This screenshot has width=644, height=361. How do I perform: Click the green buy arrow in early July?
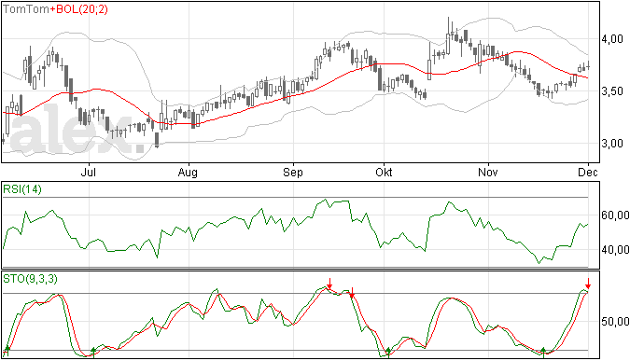[93, 352]
